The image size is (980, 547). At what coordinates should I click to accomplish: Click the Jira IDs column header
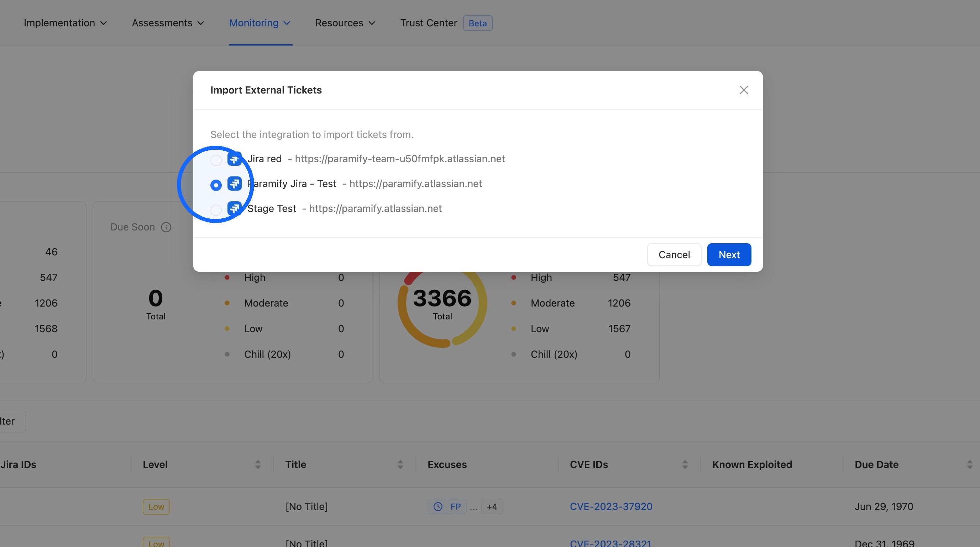pyautogui.click(x=18, y=464)
